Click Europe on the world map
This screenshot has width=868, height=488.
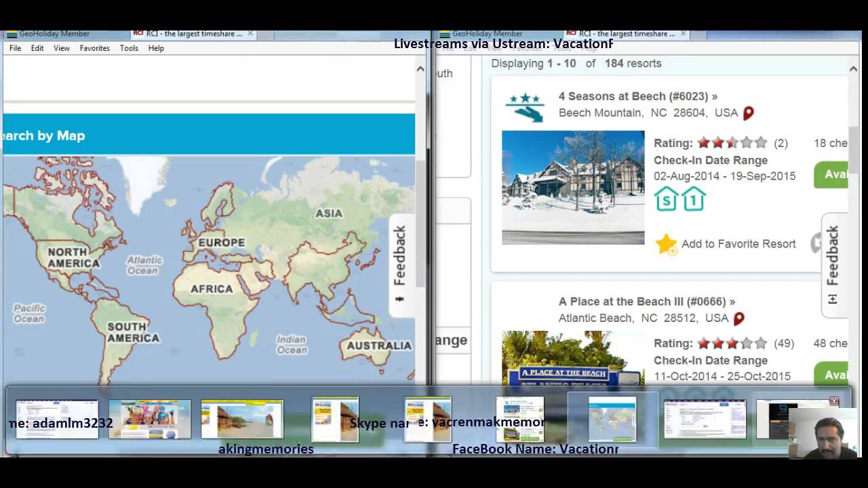pyautogui.click(x=222, y=243)
